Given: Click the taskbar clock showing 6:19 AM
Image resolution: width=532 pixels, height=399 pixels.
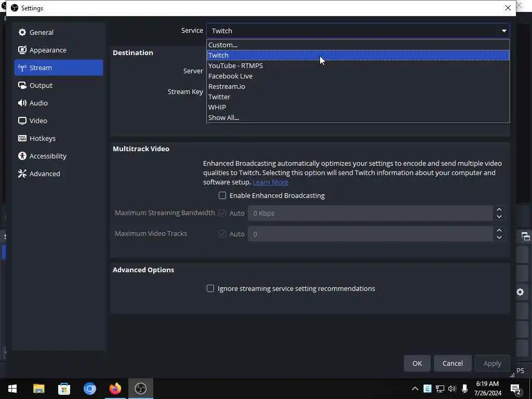Looking at the screenshot, I should coord(487,389).
